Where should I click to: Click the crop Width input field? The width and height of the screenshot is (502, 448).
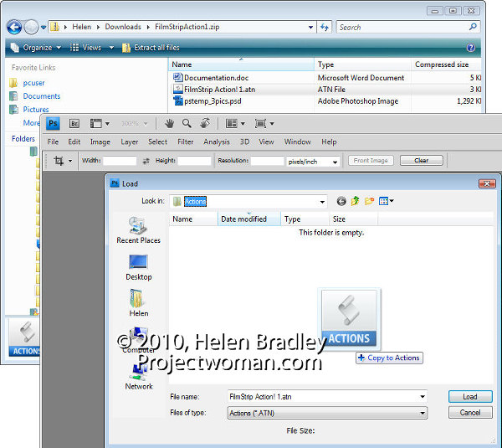[120, 161]
